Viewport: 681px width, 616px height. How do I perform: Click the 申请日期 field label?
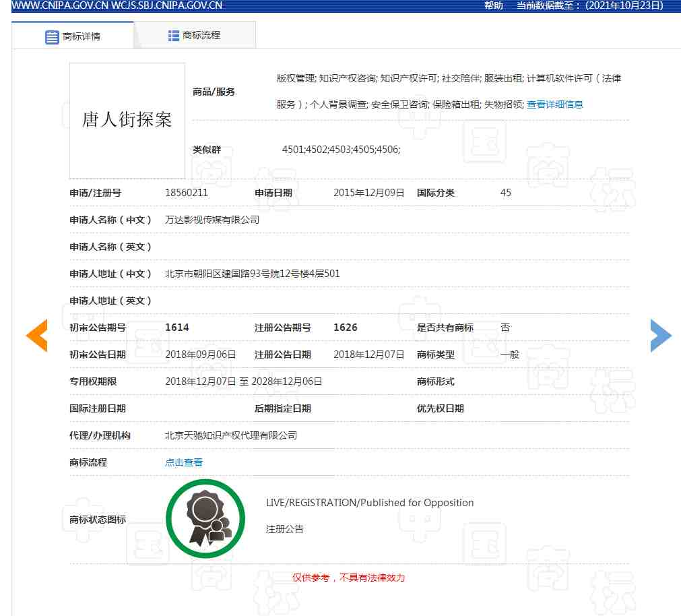click(273, 193)
